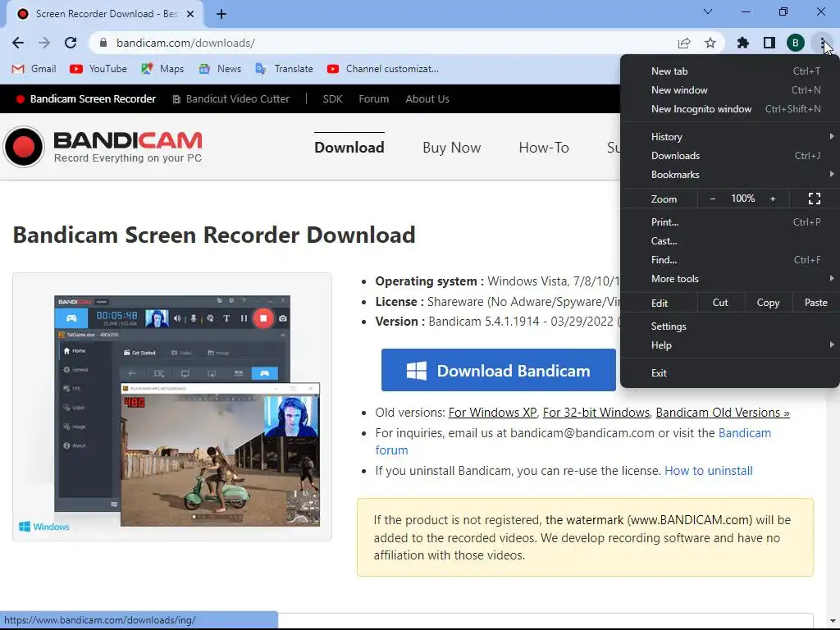
Task: Enter fullscreen with the zoom row icon
Action: pyautogui.click(x=815, y=199)
